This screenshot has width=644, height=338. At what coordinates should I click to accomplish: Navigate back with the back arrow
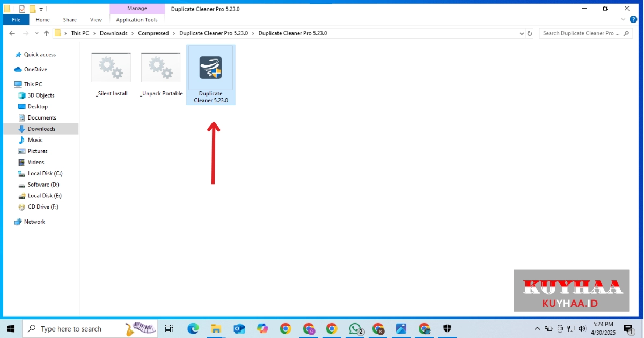pos(12,33)
